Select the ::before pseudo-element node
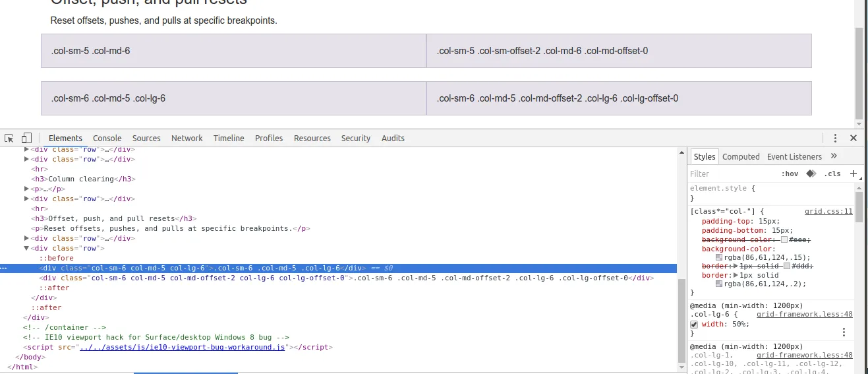 [x=57, y=258]
